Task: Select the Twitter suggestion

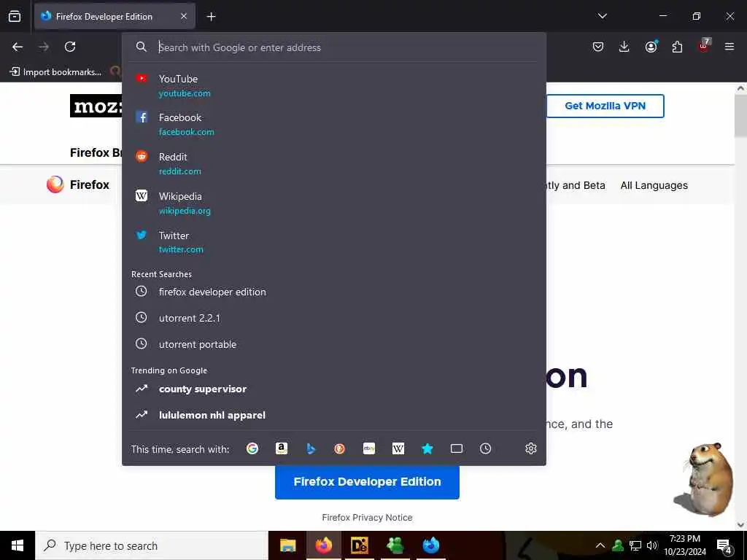Action: pyautogui.click(x=334, y=242)
